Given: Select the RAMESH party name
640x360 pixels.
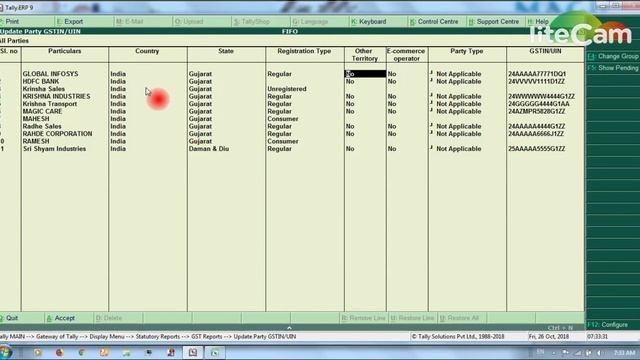Looking at the screenshot, I should (36, 141).
